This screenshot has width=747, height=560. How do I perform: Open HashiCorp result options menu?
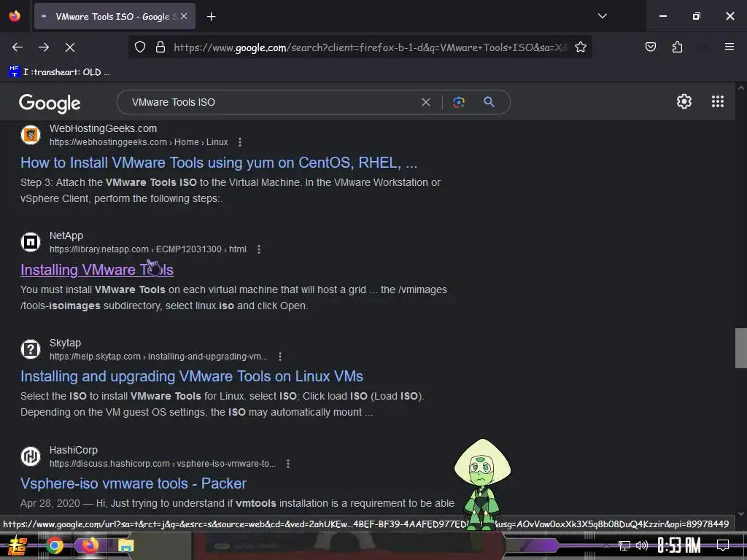[x=287, y=463]
